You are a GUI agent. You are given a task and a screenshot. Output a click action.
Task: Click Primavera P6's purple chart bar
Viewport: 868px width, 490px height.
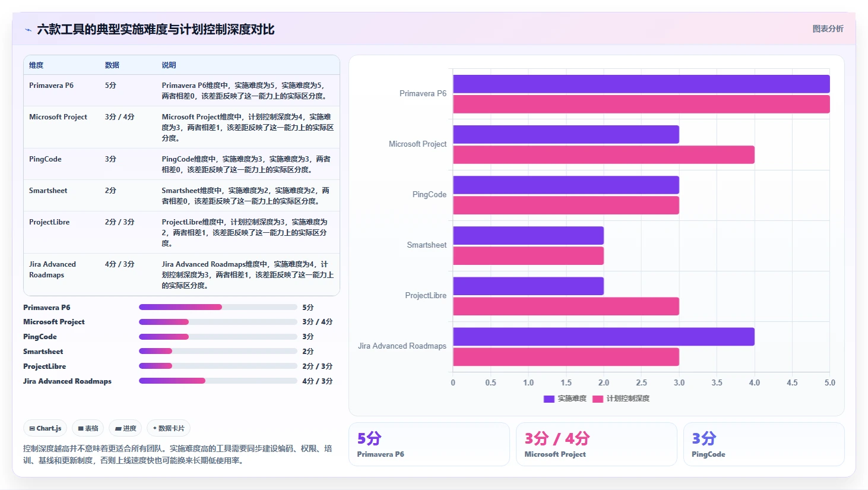pos(641,84)
